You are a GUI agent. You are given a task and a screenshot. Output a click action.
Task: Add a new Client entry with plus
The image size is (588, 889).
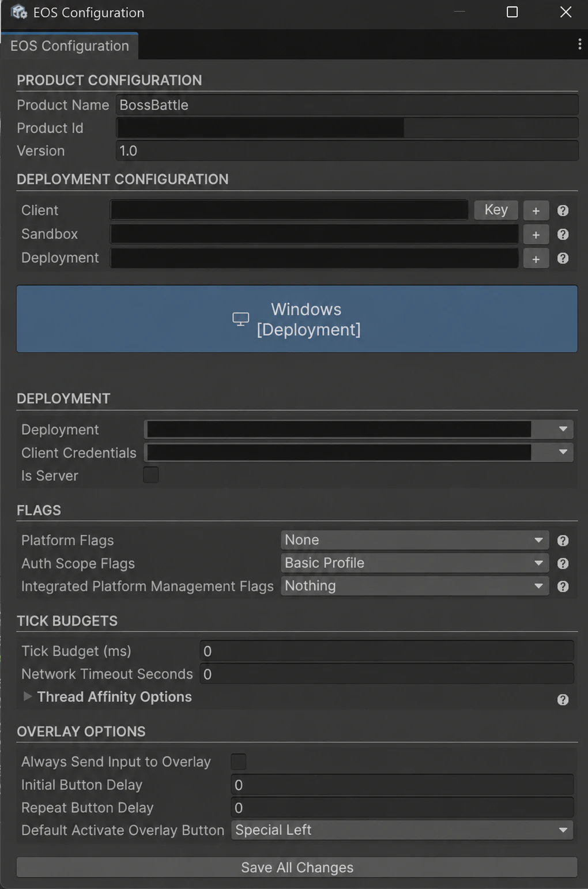pyautogui.click(x=536, y=210)
